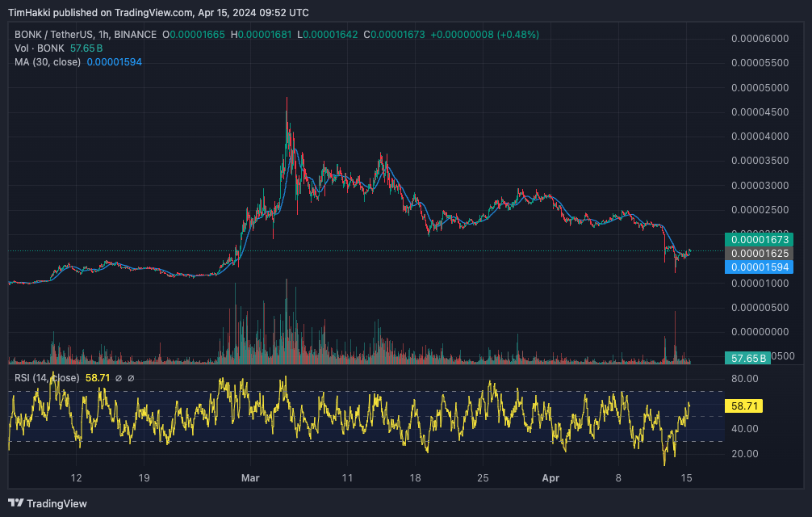The image size is (812, 517).
Task: Click the blue MA price label 0.00001594
Action: click(x=760, y=267)
